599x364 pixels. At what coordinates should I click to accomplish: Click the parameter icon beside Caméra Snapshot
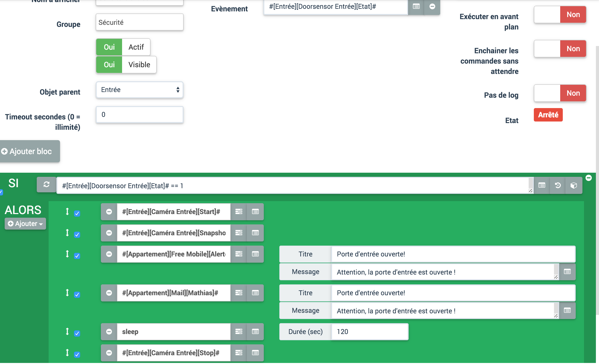pos(239,233)
